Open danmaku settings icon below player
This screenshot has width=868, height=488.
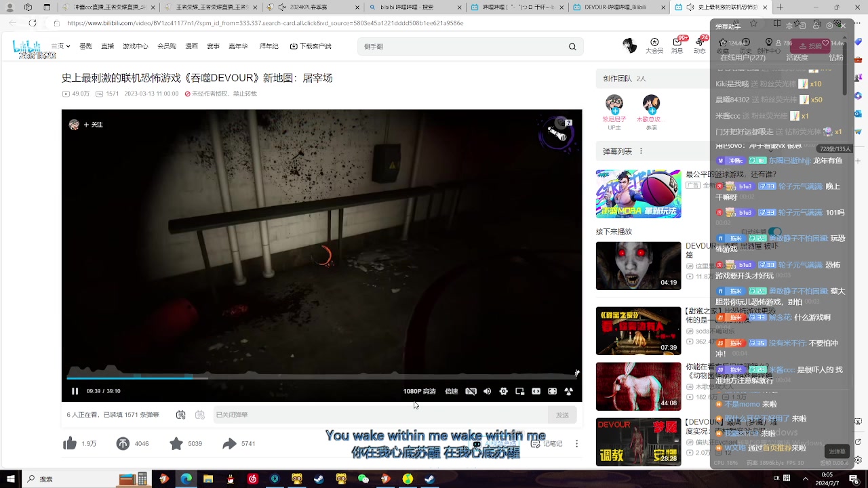click(x=199, y=415)
